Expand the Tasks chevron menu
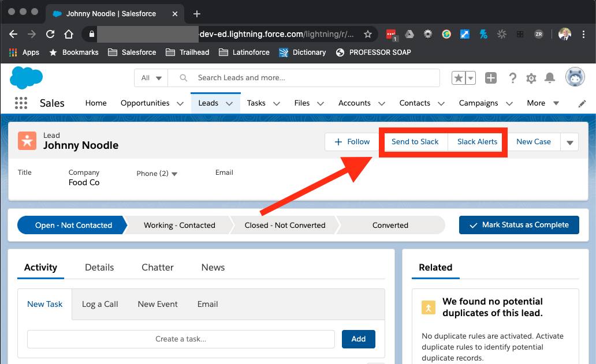This screenshot has height=364, width=596. pyautogui.click(x=277, y=104)
